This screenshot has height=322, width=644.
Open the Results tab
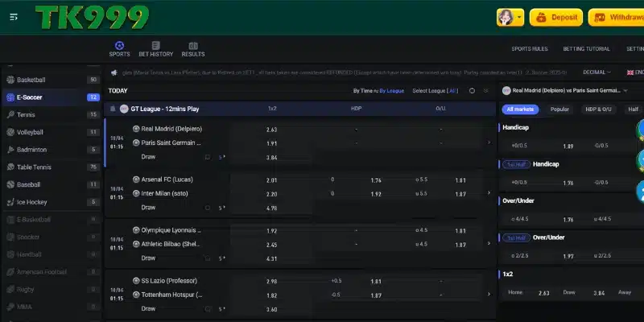[x=193, y=49]
